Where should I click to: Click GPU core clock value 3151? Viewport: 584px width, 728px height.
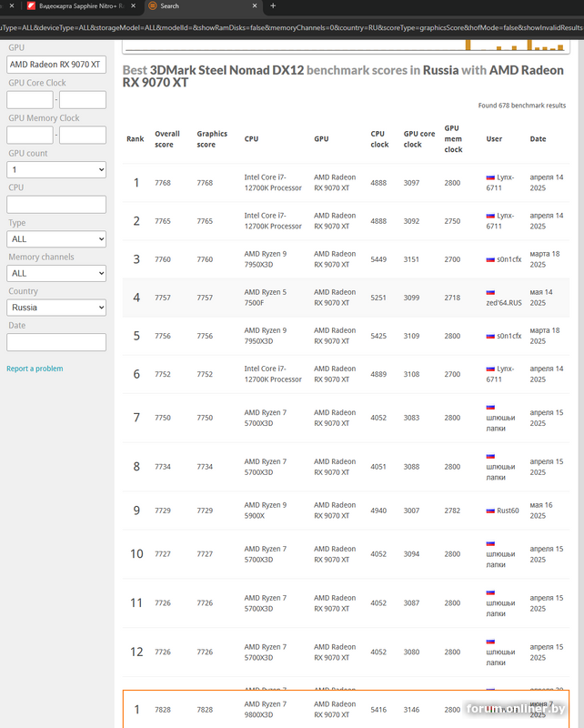pyautogui.click(x=411, y=259)
